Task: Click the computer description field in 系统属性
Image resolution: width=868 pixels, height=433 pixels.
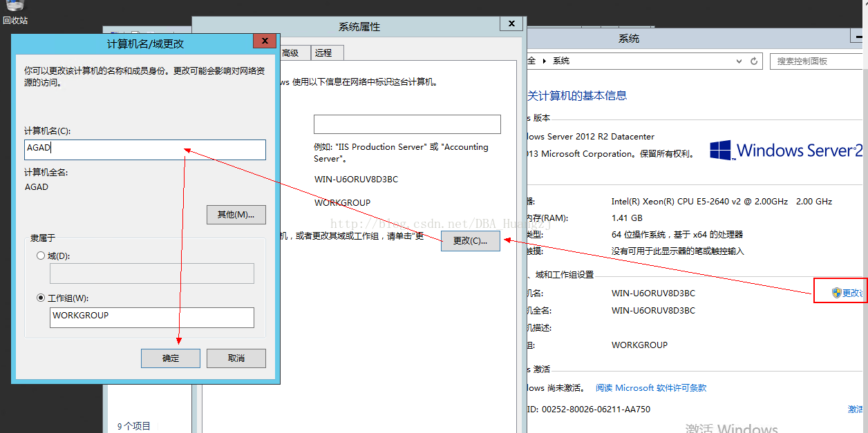Action: point(407,124)
